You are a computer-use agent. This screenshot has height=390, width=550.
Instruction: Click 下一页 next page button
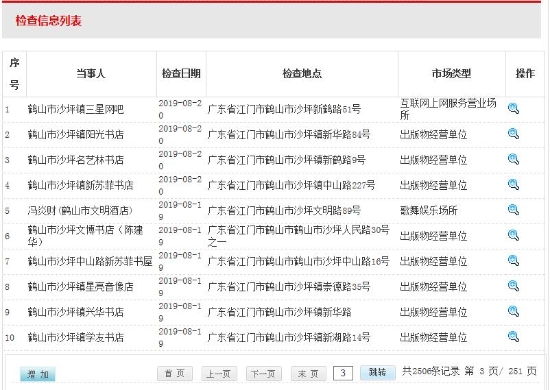tap(263, 374)
